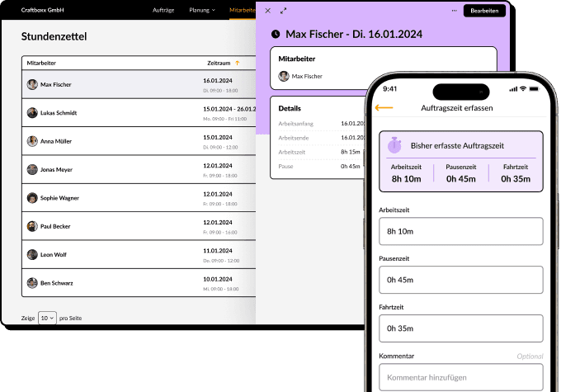
Task: Click the phone's Wi-Fi status icon
Action: pos(523,89)
